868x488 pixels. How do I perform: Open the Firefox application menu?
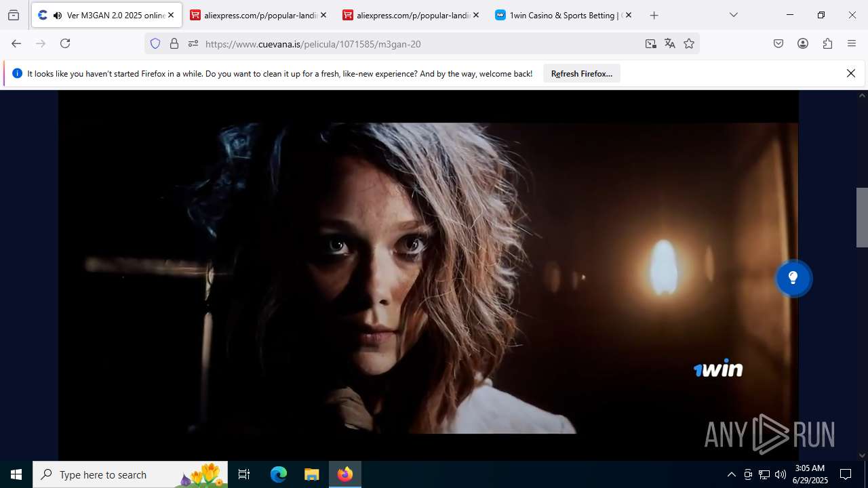[852, 43]
